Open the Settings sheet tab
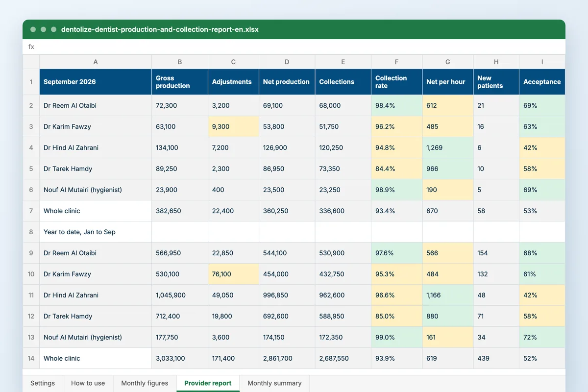This screenshot has width=588, height=392. click(43, 383)
